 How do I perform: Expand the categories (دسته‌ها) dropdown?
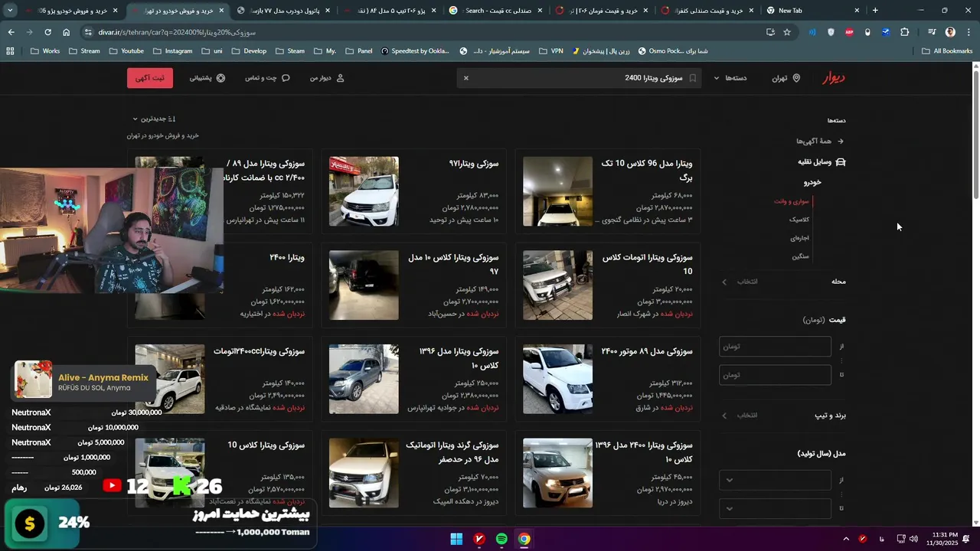(730, 78)
